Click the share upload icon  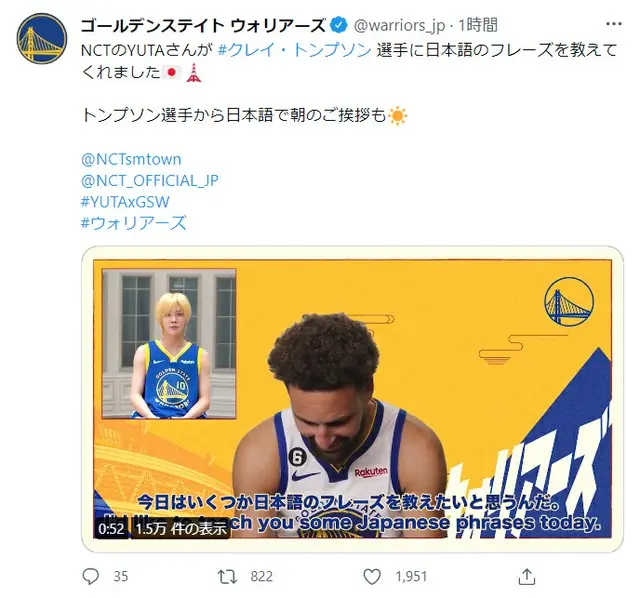(x=527, y=576)
